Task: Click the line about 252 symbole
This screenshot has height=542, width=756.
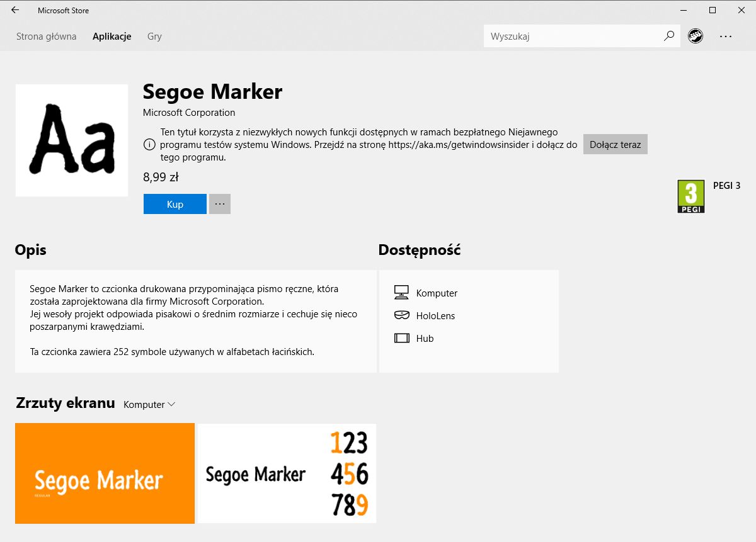Action: coord(172,352)
